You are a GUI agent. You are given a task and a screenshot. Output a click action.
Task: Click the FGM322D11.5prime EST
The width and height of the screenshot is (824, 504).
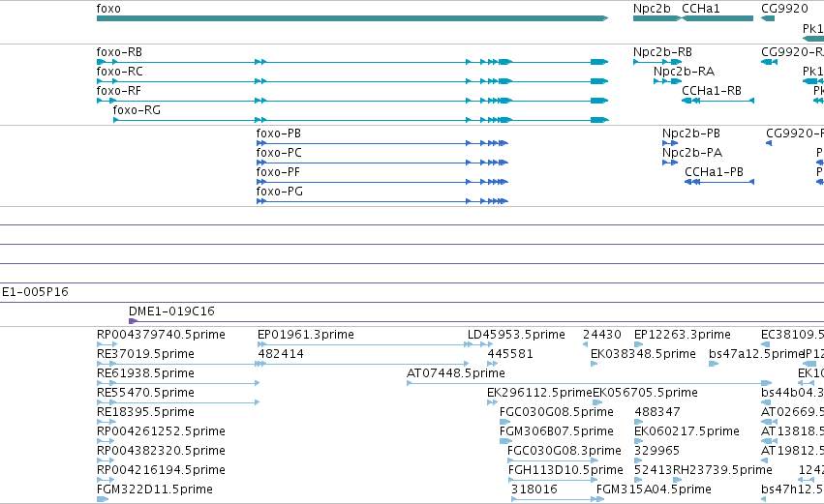pyautogui.click(x=103, y=499)
